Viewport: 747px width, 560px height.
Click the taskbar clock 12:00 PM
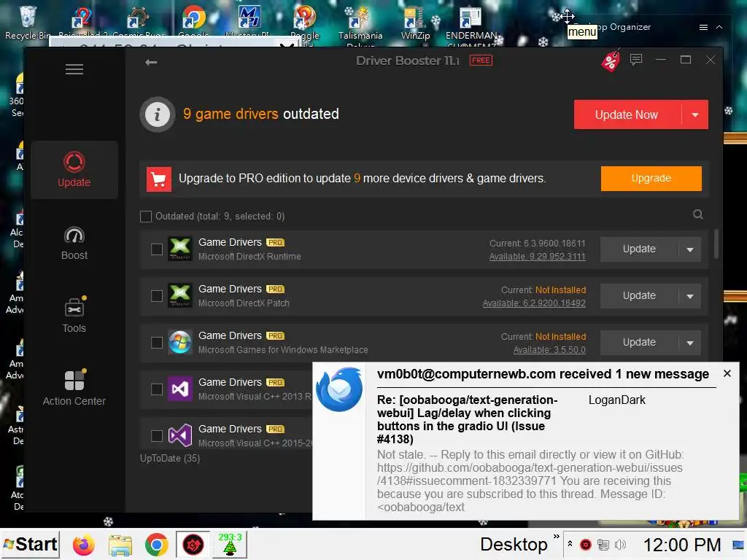pyautogui.click(x=682, y=545)
